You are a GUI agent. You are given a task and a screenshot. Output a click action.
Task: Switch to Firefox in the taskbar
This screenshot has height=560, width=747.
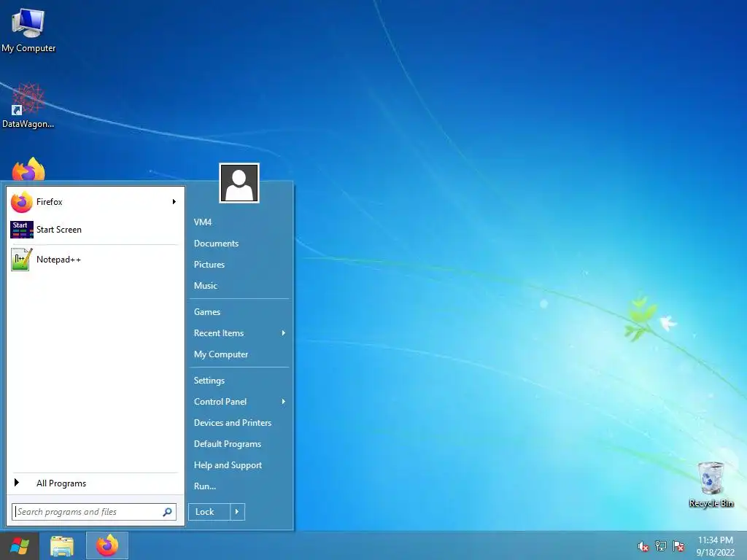pyautogui.click(x=107, y=545)
